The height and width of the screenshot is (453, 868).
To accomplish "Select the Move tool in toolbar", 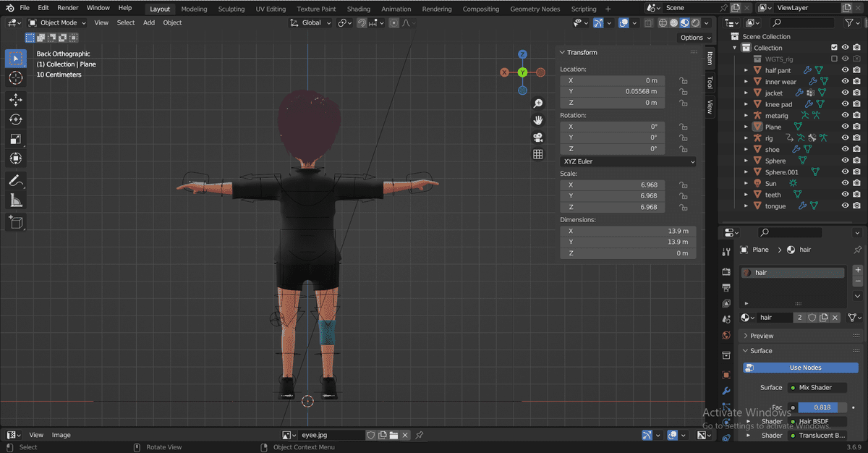I will pos(15,100).
